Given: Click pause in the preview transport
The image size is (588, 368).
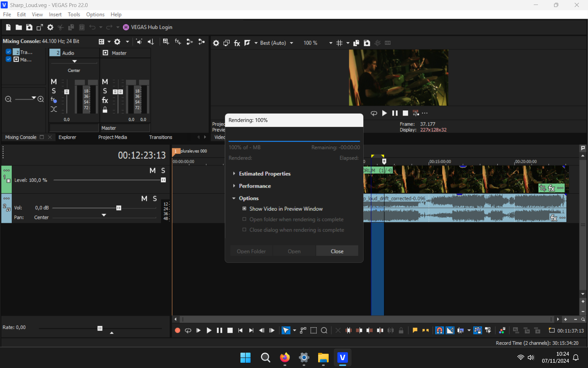Looking at the screenshot, I should point(395,113).
